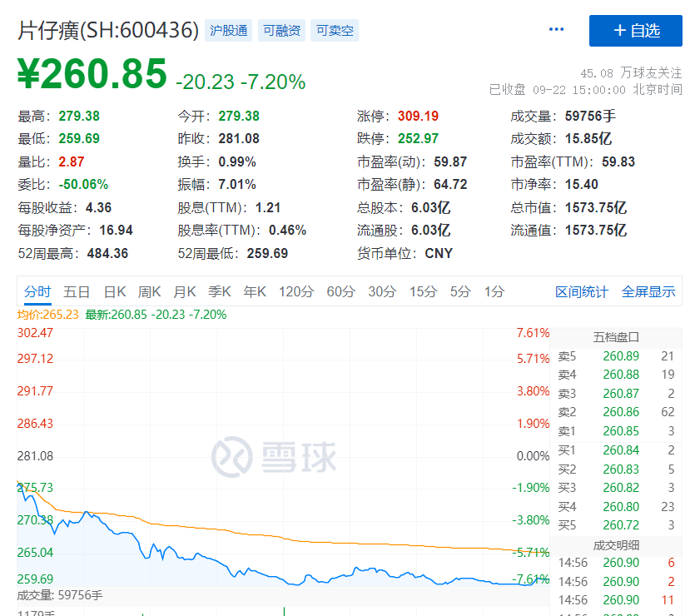
Task: Click the 卖4 order row 260.88
Action: coord(616,375)
